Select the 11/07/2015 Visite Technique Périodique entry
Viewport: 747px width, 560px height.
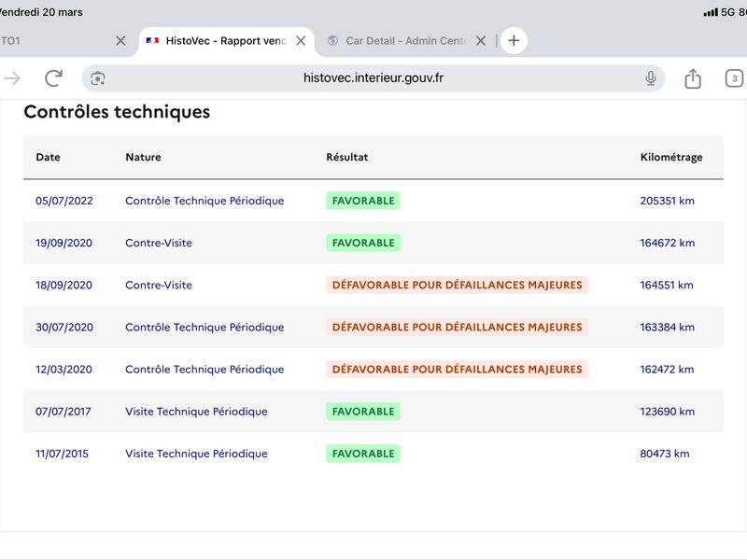tap(373, 454)
